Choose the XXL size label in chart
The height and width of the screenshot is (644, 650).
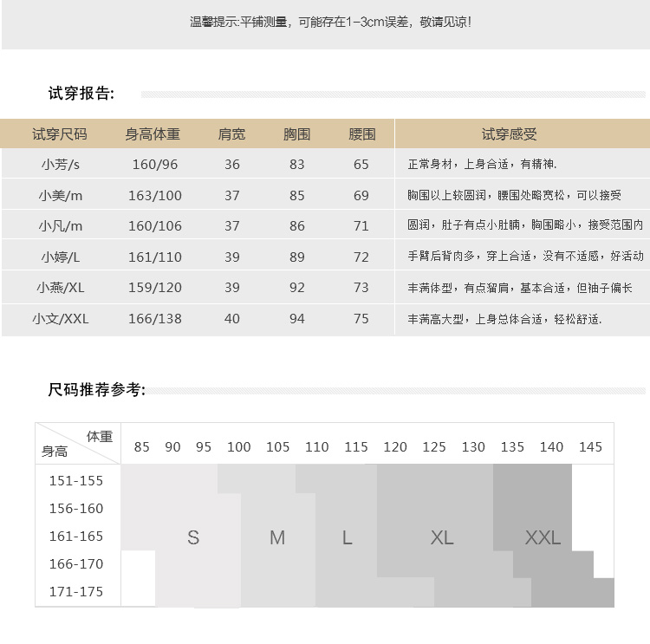(543, 538)
